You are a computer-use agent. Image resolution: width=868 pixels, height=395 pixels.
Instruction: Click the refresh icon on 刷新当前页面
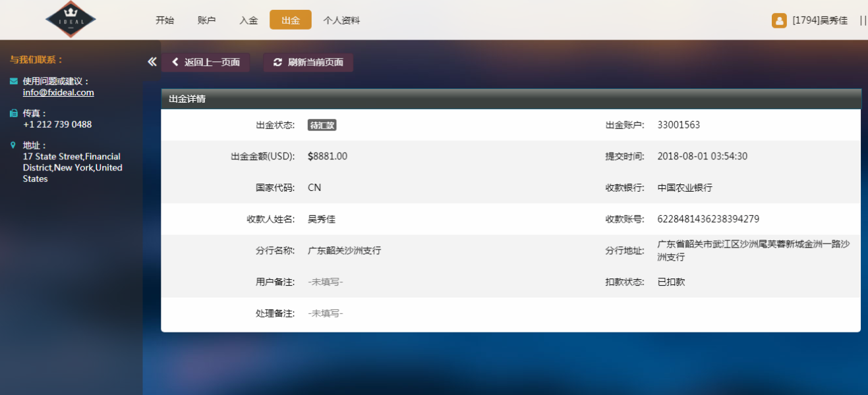[x=277, y=63]
